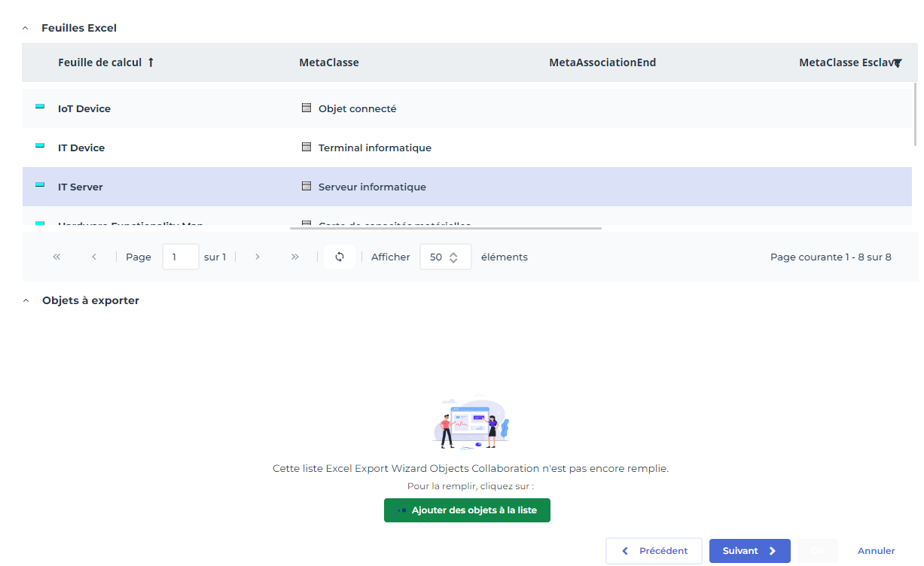Open the column filter icon in header
This screenshot has height=566, width=924.
(x=897, y=63)
